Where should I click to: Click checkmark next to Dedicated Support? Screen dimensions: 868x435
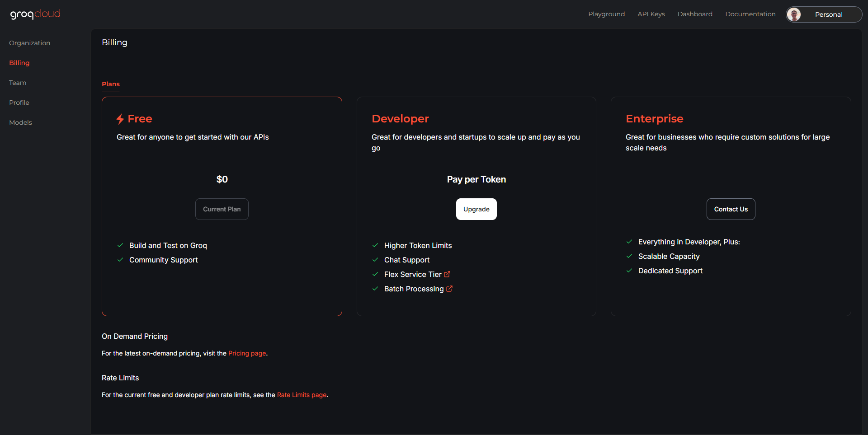[629, 271]
